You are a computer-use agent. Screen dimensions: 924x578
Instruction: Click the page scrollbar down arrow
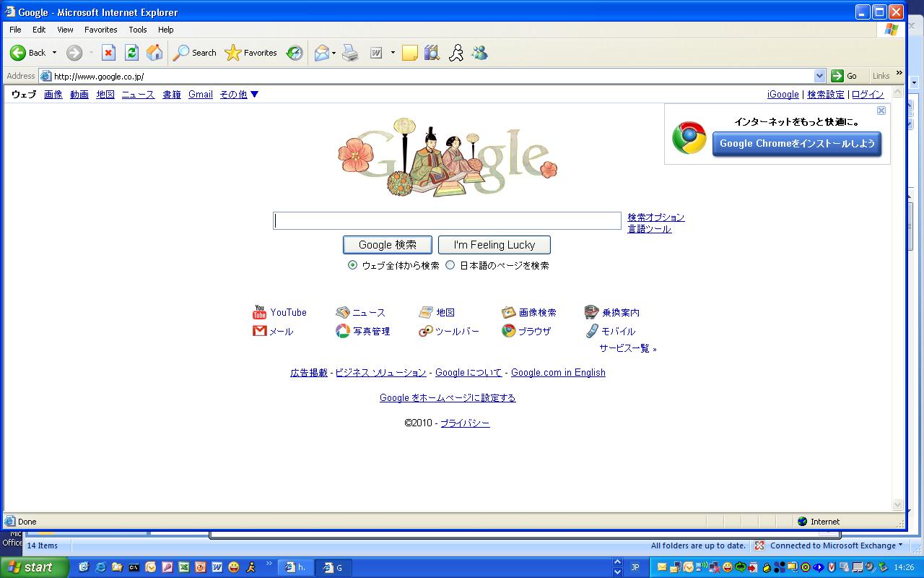898,504
